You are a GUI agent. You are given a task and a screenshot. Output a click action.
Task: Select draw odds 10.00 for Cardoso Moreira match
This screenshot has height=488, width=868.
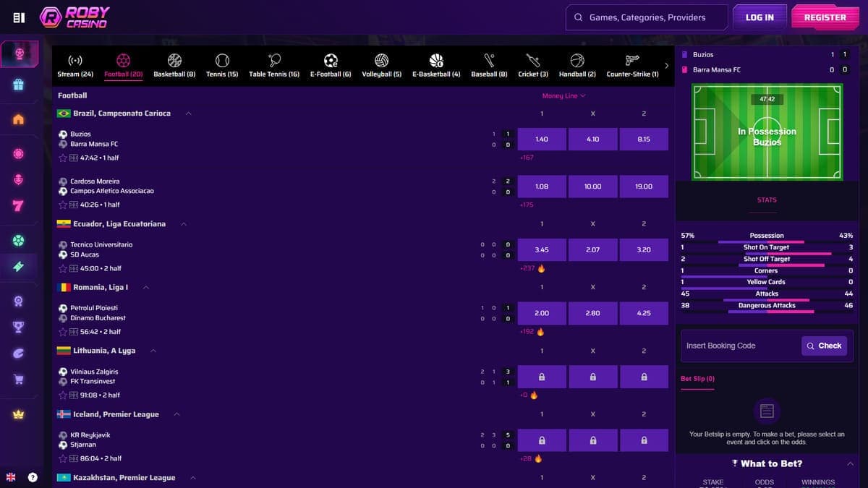click(x=592, y=187)
